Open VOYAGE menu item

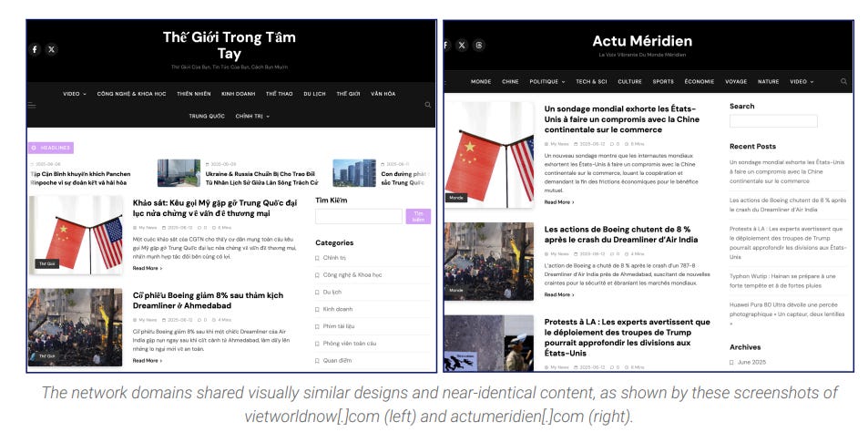(x=736, y=81)
